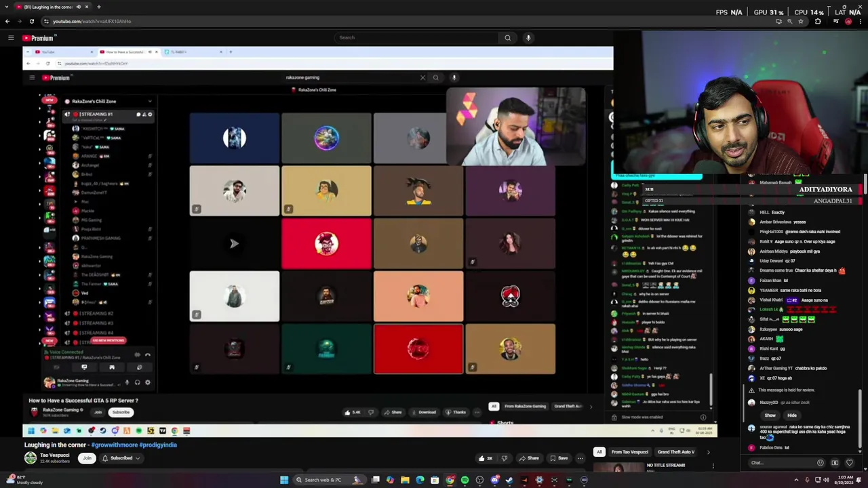Click chat user Uday Dewani
This screenshot has height=488, width=868.
tap(771, 260)
